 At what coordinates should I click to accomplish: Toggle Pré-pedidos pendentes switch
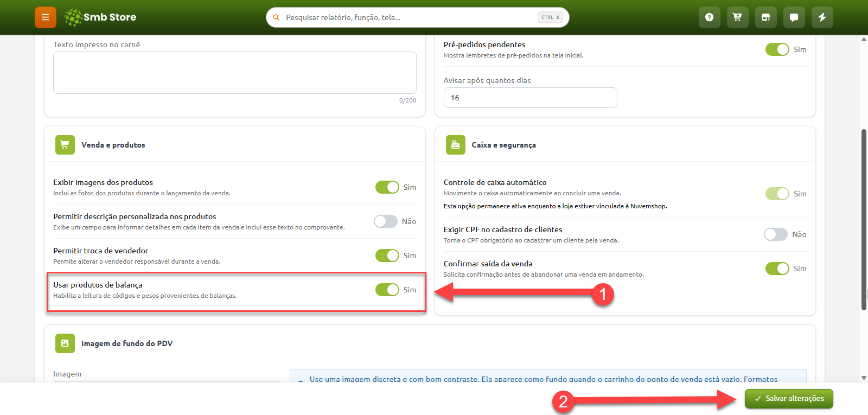[x=777, y=49]
